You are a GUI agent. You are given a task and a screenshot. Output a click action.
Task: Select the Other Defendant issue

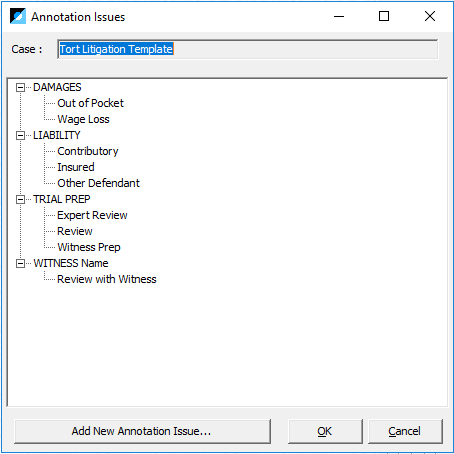(x=98, y=183)
